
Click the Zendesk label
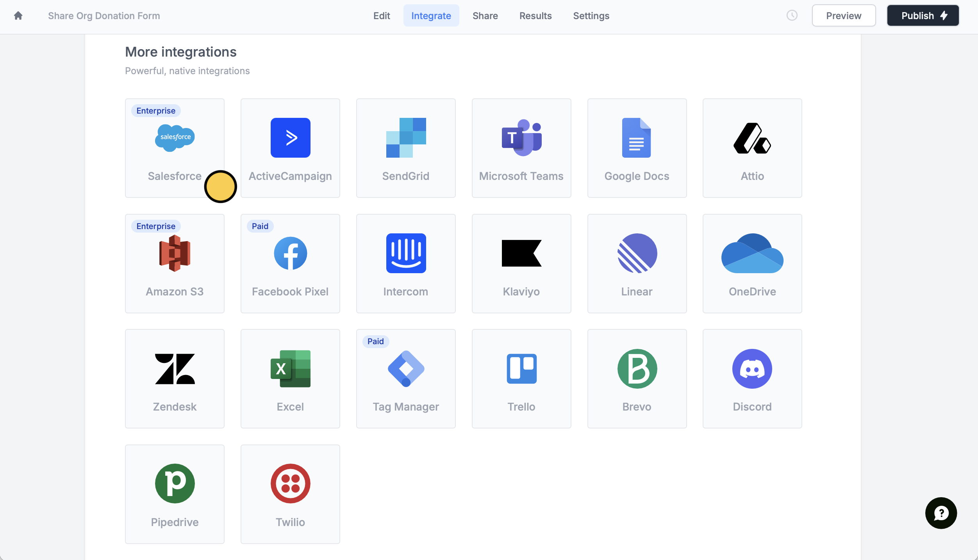[175, 407]
